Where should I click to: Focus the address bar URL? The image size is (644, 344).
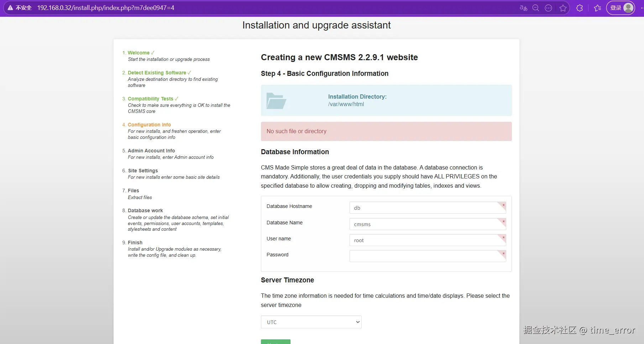106,8
